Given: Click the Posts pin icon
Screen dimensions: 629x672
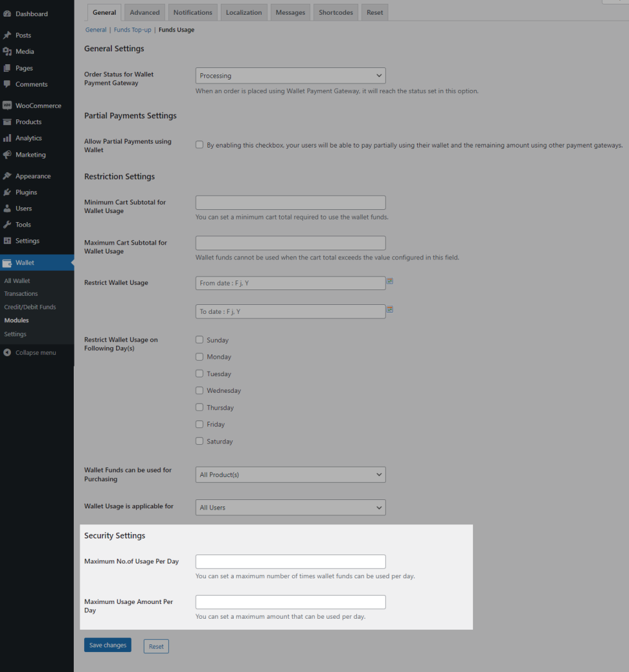Looking at the screenshot, I should (x=7, y=35).
